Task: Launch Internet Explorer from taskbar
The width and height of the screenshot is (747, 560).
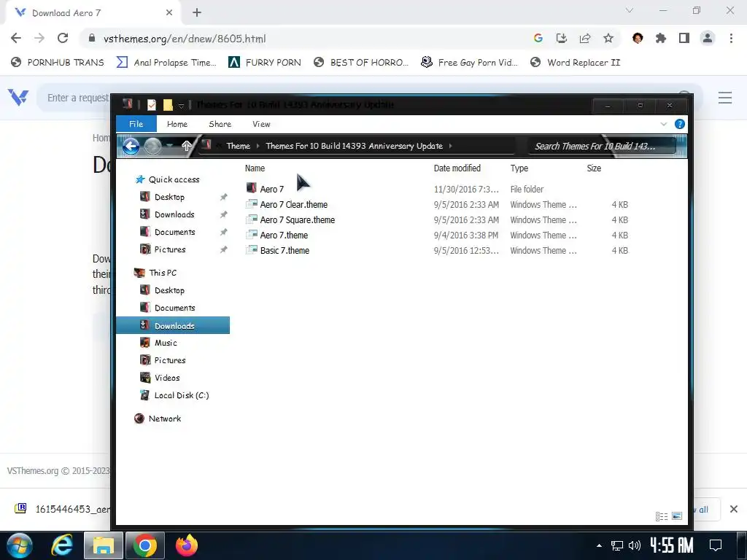Action: [x=62, y=545]
